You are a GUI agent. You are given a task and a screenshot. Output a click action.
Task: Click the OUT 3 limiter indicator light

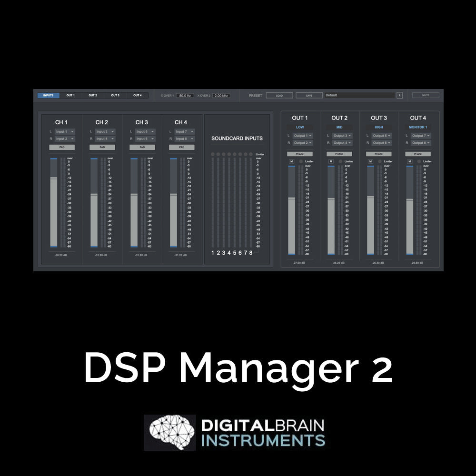(x=379, y=161)
